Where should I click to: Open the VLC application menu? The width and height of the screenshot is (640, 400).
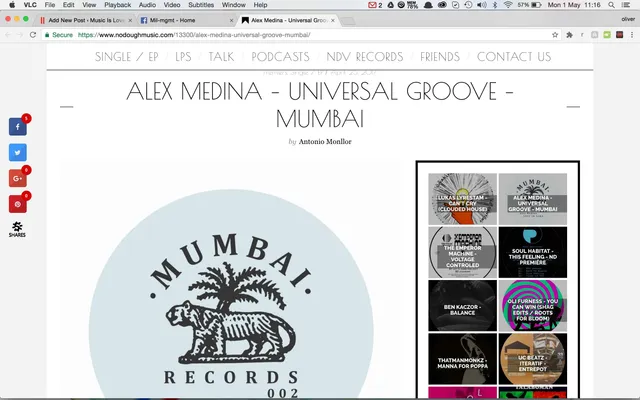(x=30, y=5)
